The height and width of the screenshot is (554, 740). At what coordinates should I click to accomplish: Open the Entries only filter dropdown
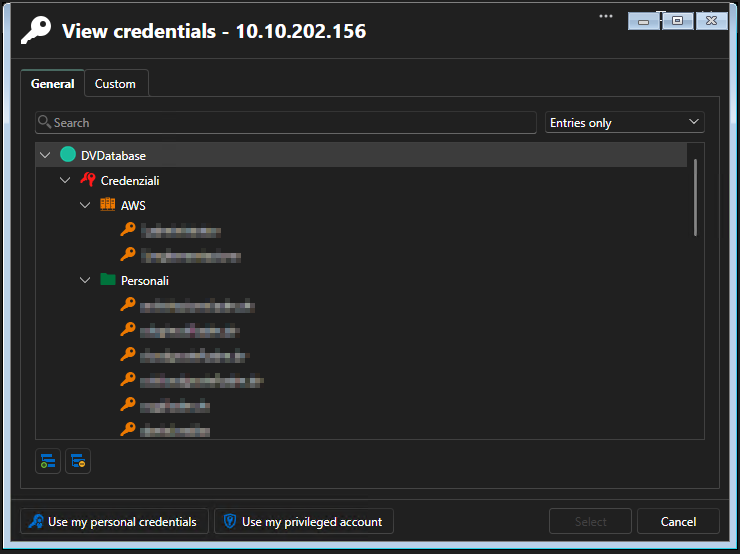pyautogui.click(x=624, y=122)
